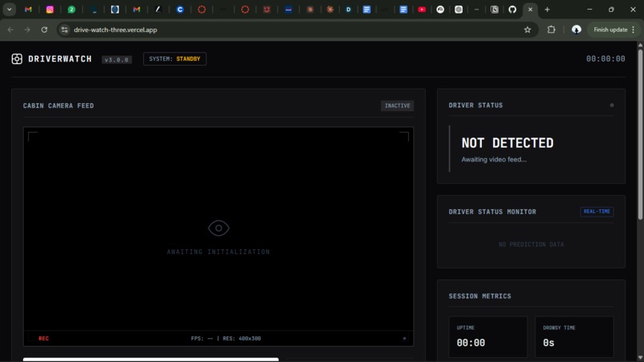644x362 pixels.
Task: Open the Chrome three-dot menu
Action: point(633,30)
